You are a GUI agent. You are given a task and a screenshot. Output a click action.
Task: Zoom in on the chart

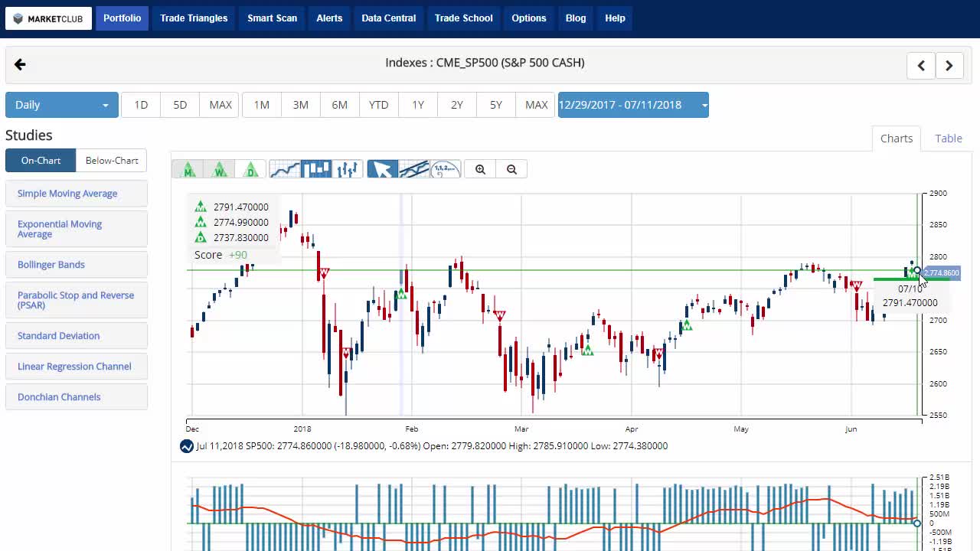(x=480, y=169)
